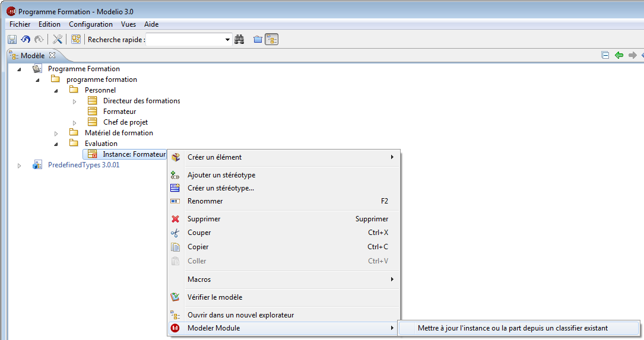The width and height of the screenshot is (644, 340).
Task: Click the binoculars search icon
Action: click(x=239, y=39)
